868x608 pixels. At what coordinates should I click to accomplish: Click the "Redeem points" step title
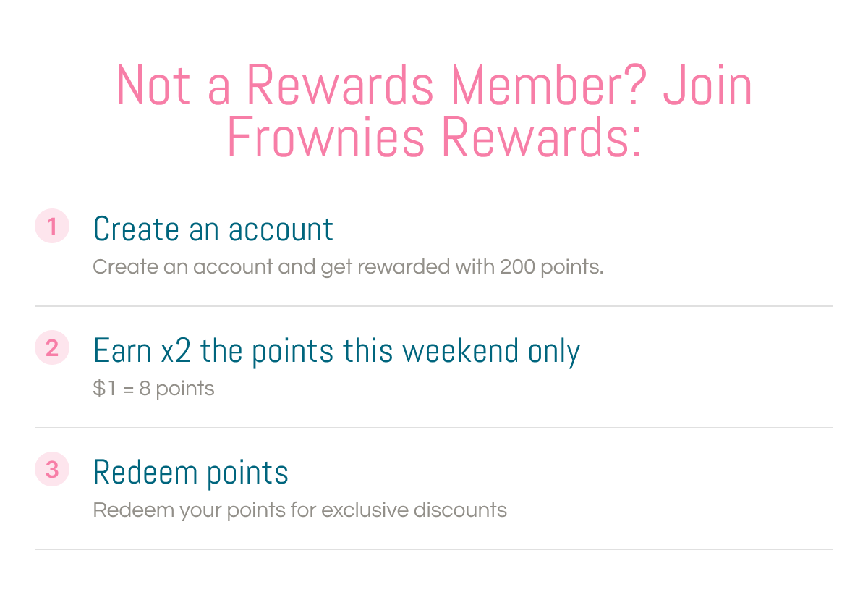(191, 473)
